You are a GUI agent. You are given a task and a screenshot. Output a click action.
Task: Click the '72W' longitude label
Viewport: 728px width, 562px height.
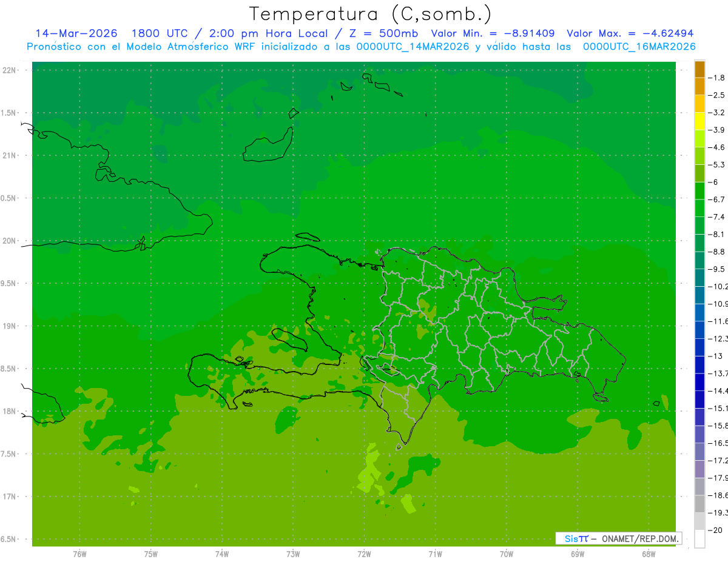click(x=364, y=554)
